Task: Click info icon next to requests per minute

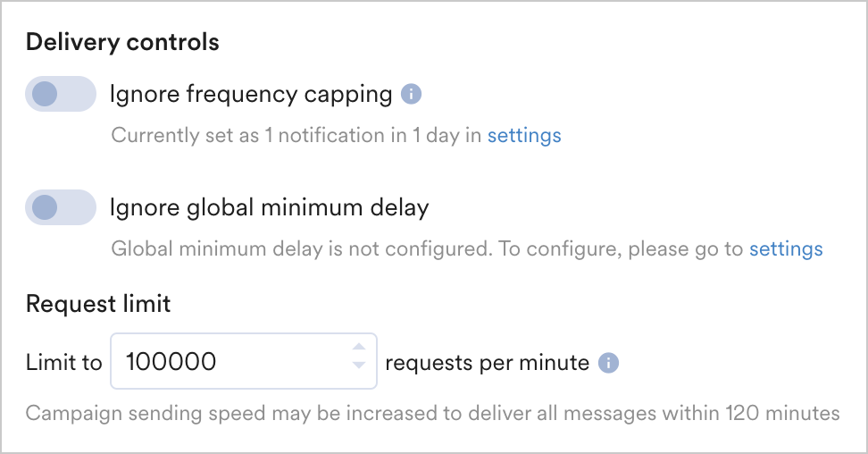Action: point(608,363)
